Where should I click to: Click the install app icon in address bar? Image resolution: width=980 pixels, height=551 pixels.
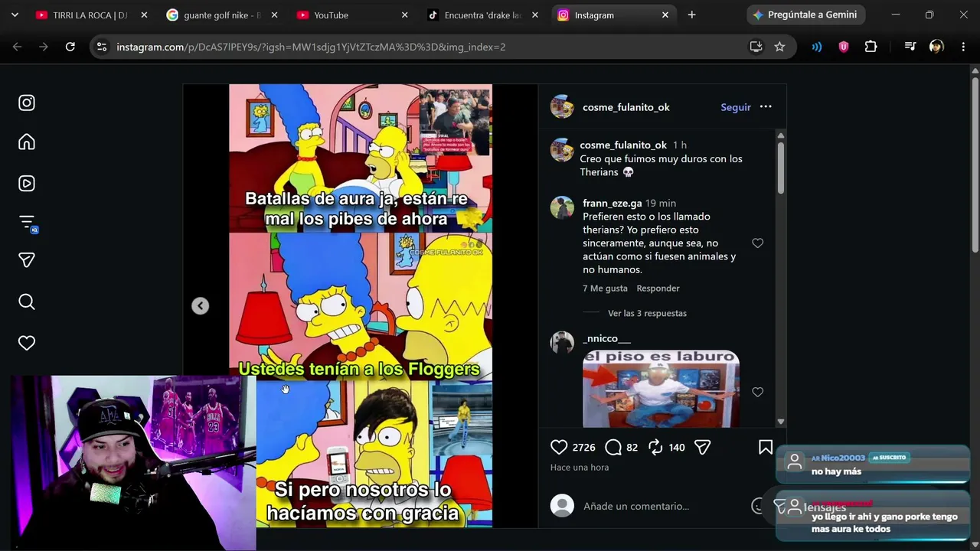pos(756,47)
